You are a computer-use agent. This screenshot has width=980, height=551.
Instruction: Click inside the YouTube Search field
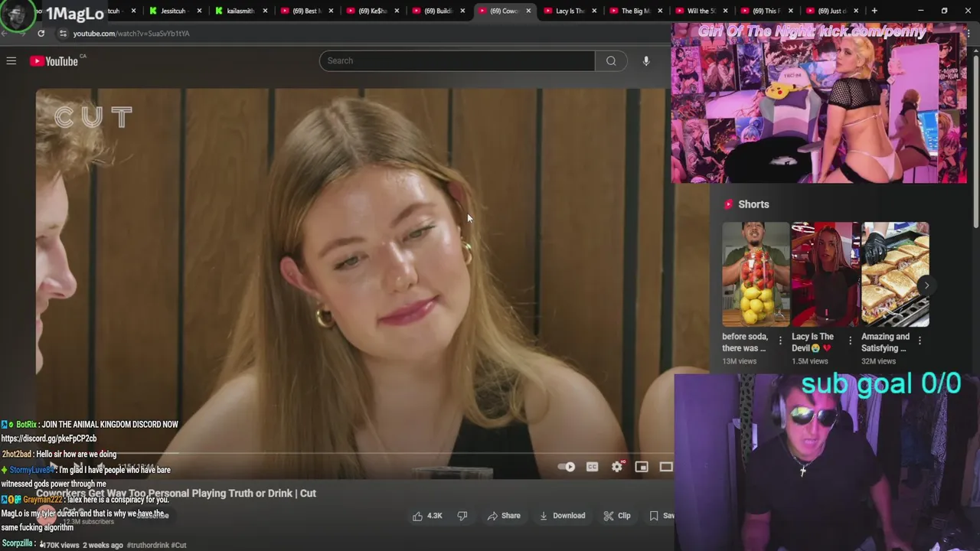457,60
